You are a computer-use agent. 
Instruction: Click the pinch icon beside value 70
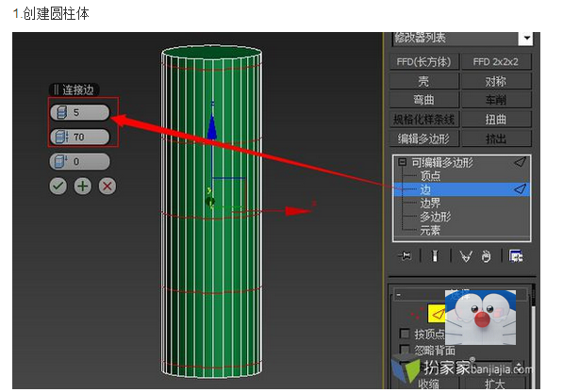[61, 137]
